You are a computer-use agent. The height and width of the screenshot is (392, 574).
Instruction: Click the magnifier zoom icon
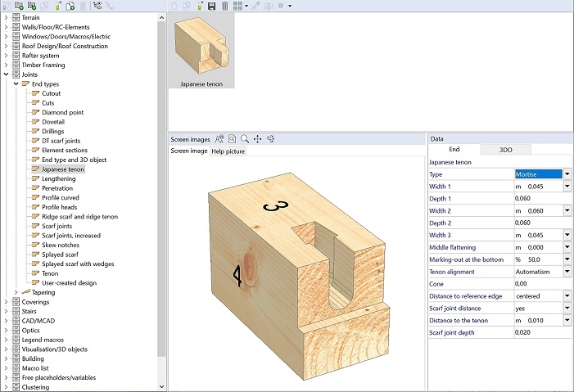pyautogui.click(x=245, y=139)
